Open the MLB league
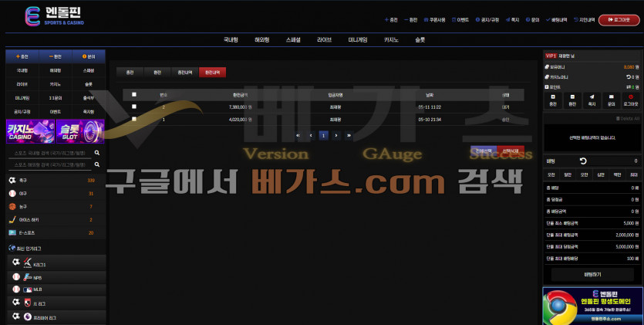The width and height of the screenshot is (644, 325). coord(56,289)
